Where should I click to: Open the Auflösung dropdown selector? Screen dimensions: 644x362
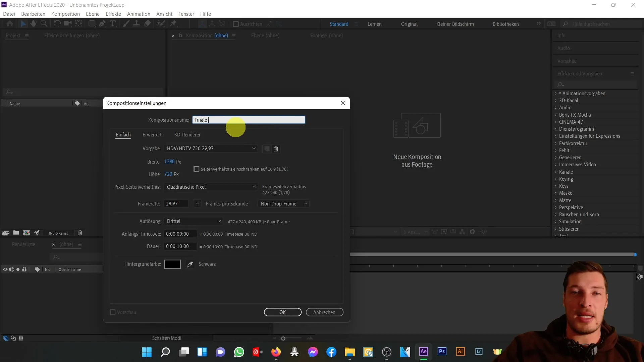pos(194,221)
